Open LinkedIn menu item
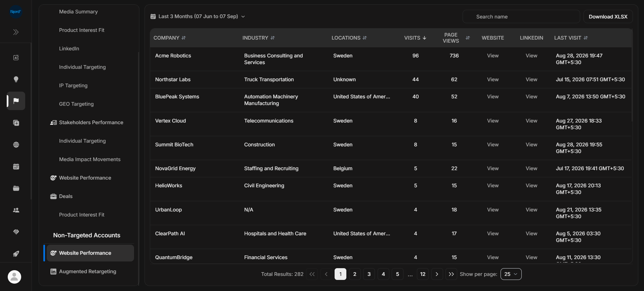The image size is (644, 291). 69,49
